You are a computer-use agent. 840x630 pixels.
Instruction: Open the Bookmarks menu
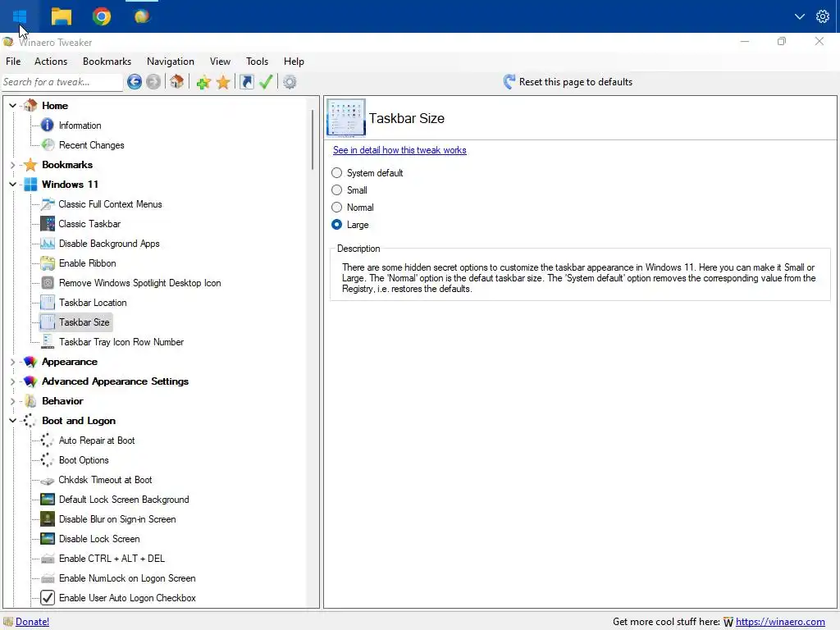[107, 61]
